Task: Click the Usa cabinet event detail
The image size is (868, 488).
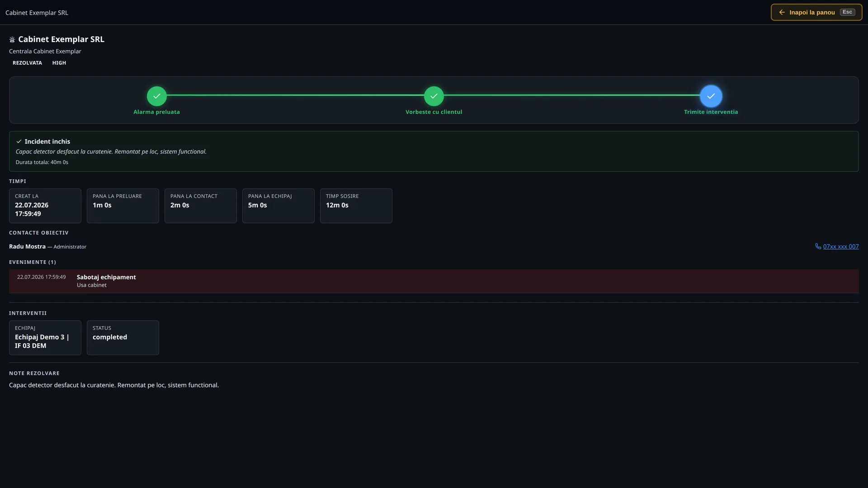Action: point(92,285)
